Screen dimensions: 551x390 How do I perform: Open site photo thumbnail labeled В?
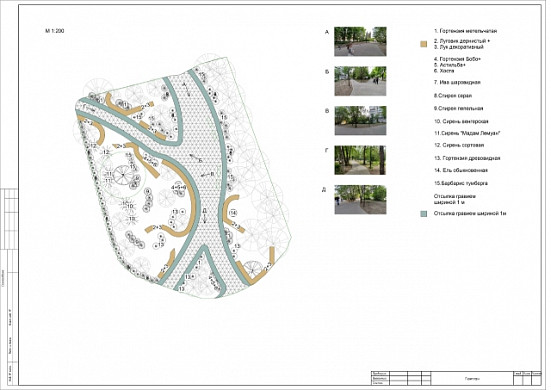click(x=360, y=121)
